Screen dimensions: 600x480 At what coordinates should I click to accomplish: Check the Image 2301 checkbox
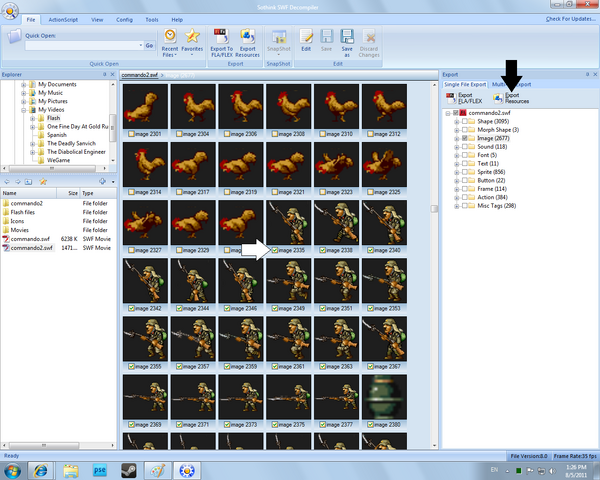131,134
